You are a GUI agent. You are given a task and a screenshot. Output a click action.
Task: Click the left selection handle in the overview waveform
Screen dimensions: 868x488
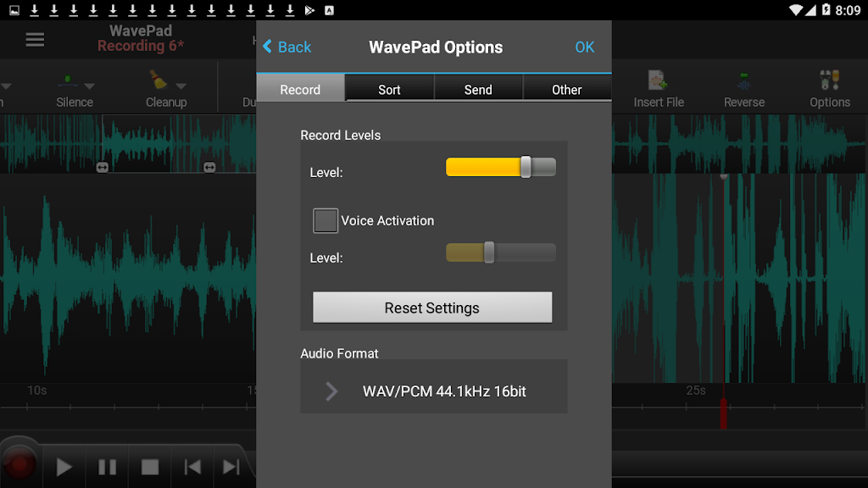click(x=103, y=167)
